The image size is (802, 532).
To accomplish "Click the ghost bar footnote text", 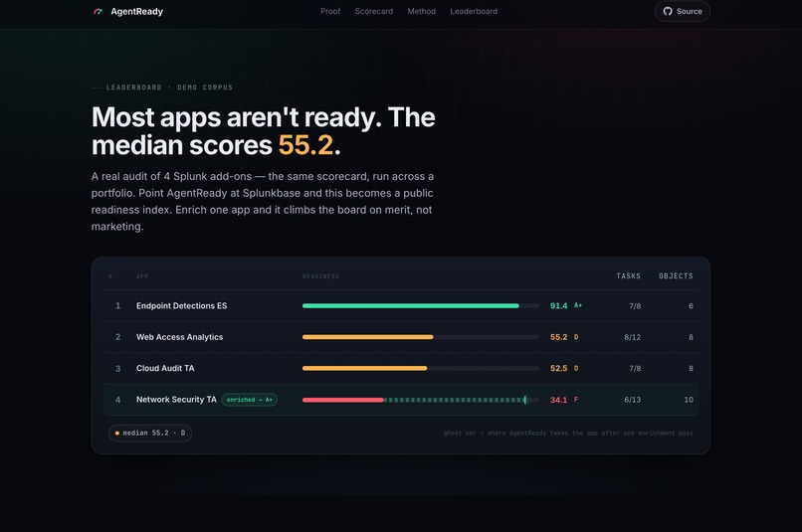I will pyautogui.click(x=568, y=433).
